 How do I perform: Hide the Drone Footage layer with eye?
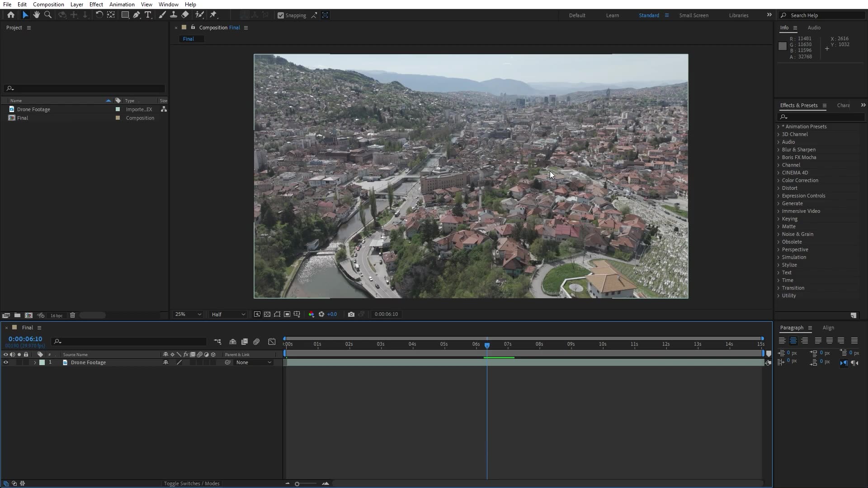point(6,362)
